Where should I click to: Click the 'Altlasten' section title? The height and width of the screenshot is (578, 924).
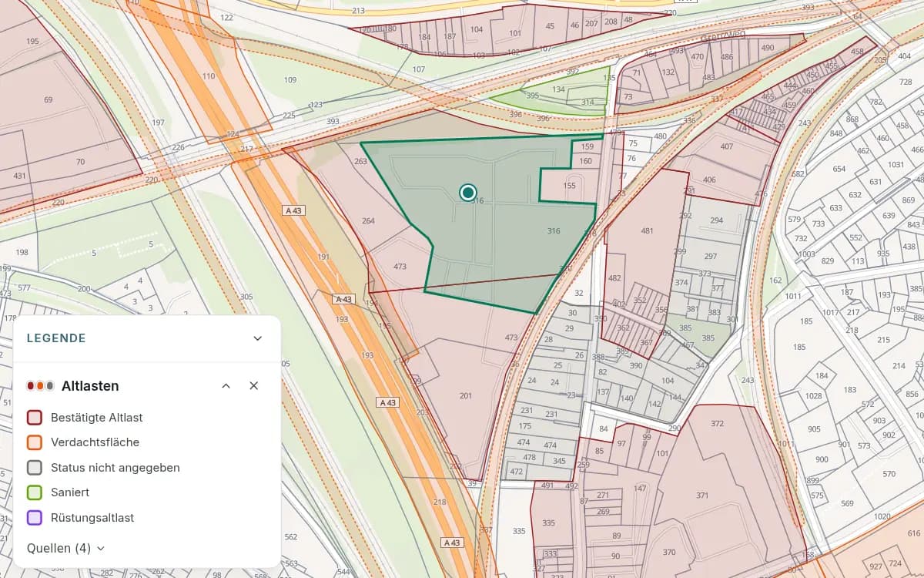tap(90, 385)
